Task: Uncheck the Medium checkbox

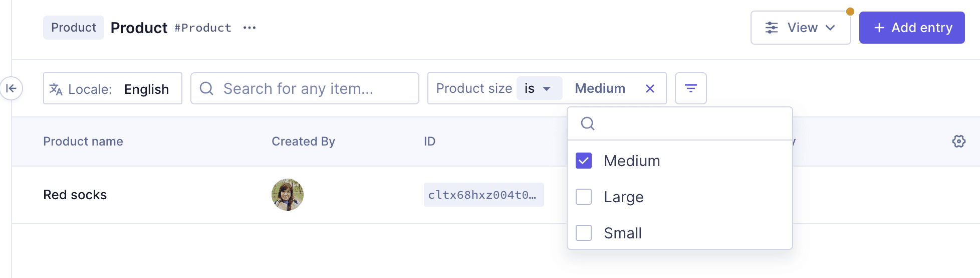Action: tap(584, 161)
